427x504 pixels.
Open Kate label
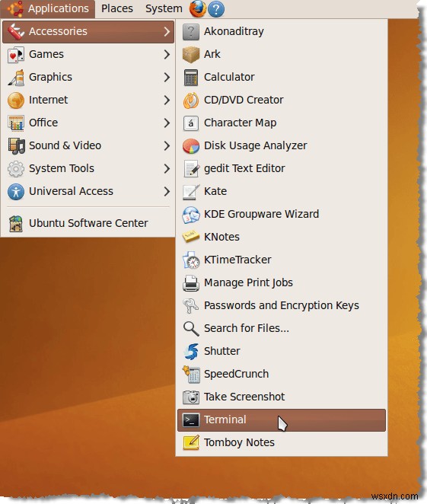pos(215,191)
